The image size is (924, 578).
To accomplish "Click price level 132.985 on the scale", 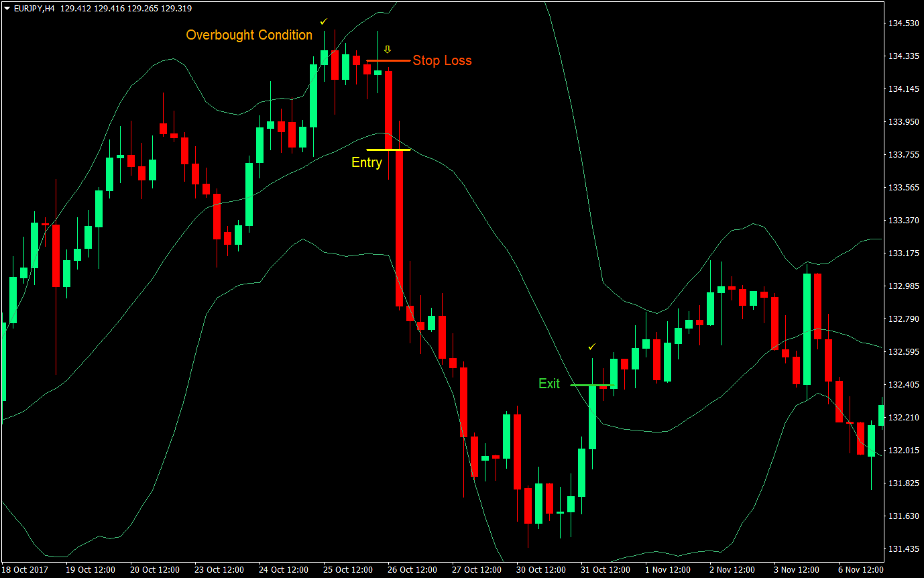I will click(x=903, y=286).
